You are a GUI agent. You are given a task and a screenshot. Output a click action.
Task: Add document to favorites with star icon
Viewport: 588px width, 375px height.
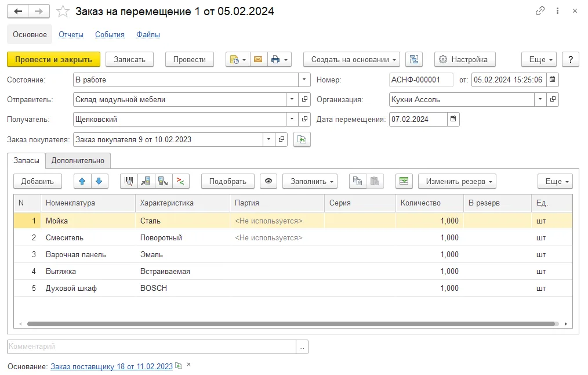pyautogui.click(x=63, y=12)
